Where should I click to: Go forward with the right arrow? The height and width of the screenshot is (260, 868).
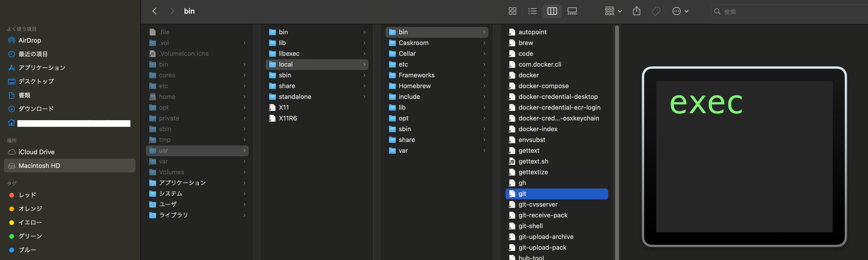(172, 11)
